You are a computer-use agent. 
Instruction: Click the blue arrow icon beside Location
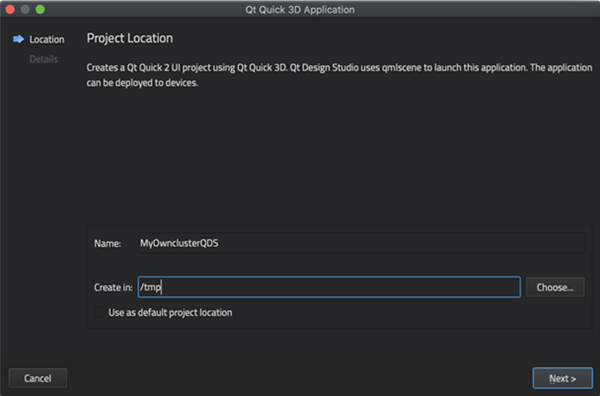point(18,39)
